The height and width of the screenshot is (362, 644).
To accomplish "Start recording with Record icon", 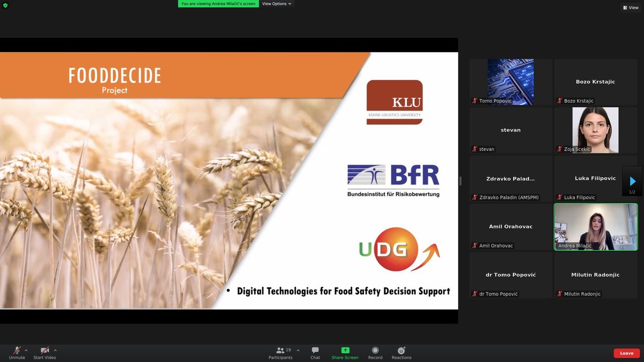I will tap(375, 353).
